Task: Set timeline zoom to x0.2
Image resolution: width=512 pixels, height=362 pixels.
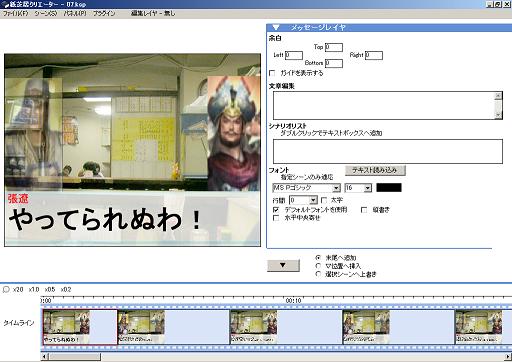Action: pos(66,289)
